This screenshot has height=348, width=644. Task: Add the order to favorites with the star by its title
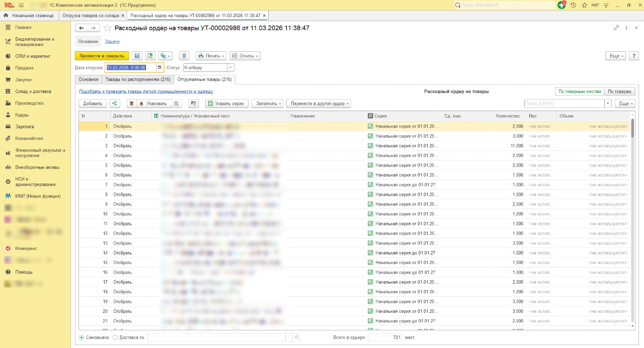point(107,28)
